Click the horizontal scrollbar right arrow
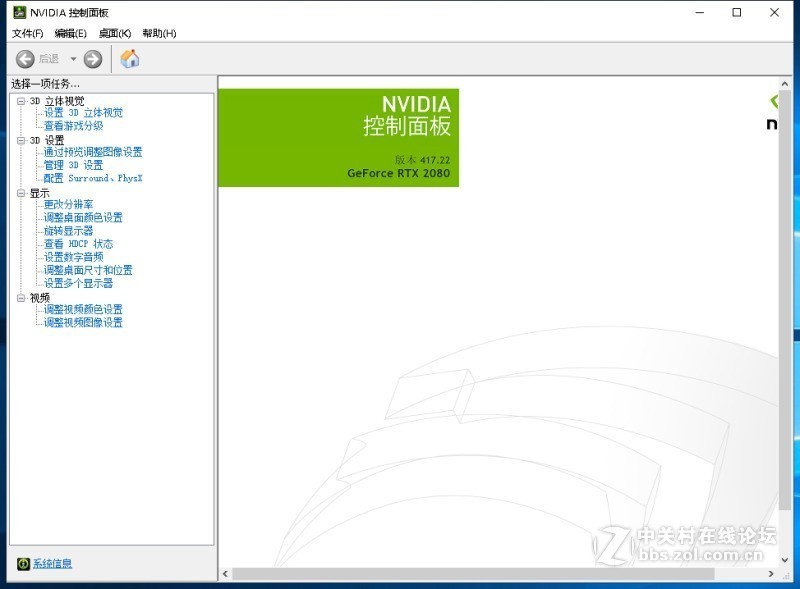Image resolution: width=800 pixels, height=589 pixels. point(771,574)
